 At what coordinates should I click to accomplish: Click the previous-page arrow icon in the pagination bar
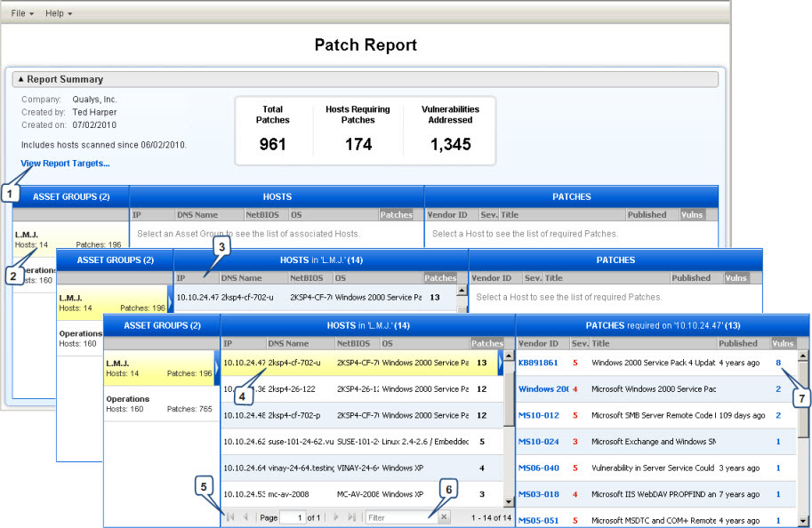(x=245, y=517)
